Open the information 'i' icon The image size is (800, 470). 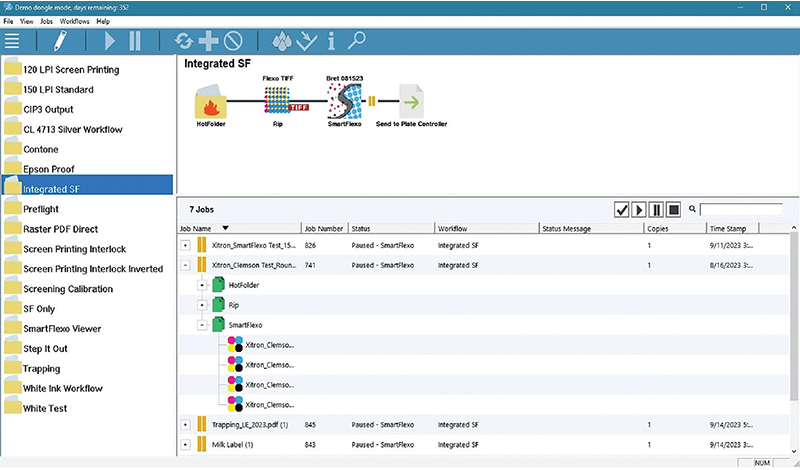click(x=331, y=41)
